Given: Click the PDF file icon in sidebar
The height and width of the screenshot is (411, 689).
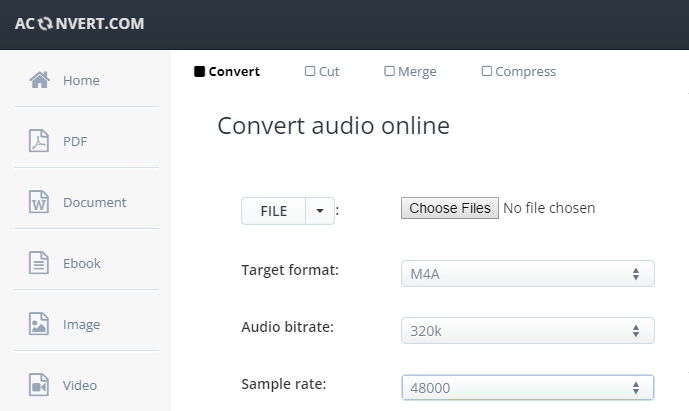Looking at the screenshot, I should click(x=39, y=141).
